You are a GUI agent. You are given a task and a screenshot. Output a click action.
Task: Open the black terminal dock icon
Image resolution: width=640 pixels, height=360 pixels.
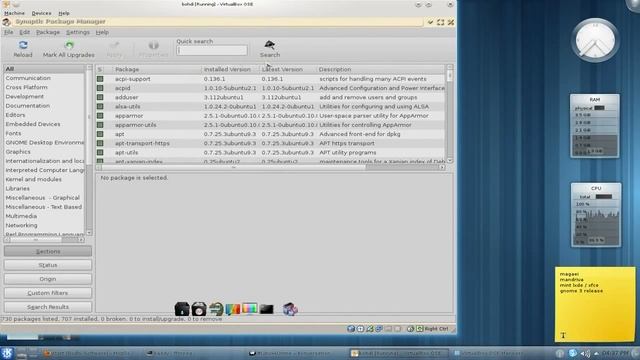click(x=267, y=309)
